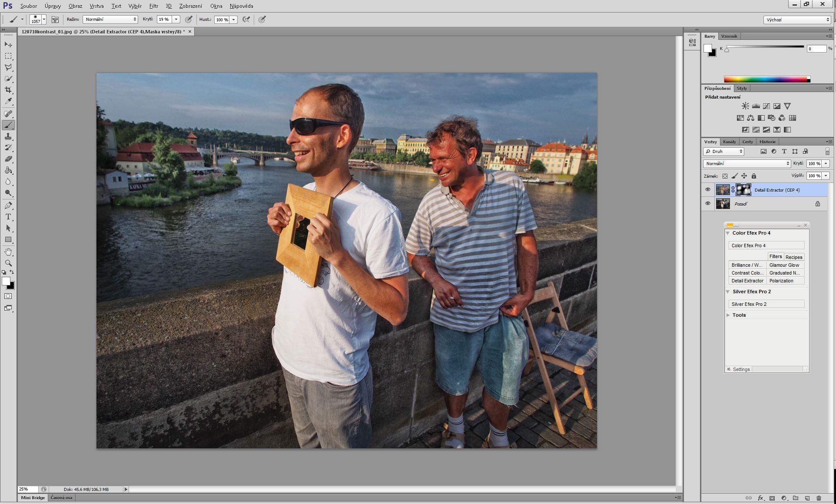
Task: Open the Filtr menu
Action: point(153,6)
